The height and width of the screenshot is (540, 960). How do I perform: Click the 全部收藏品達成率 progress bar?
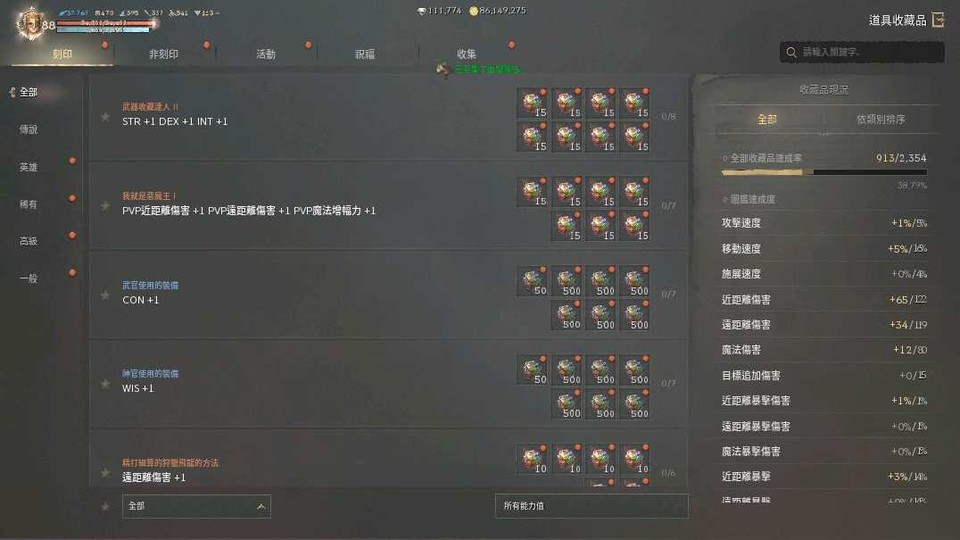click(824, 173)
